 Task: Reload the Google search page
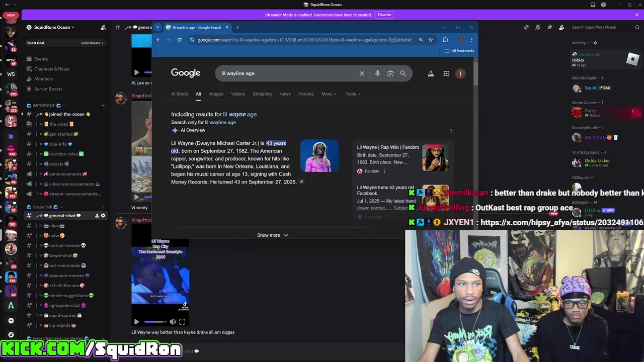coord(179,40)
